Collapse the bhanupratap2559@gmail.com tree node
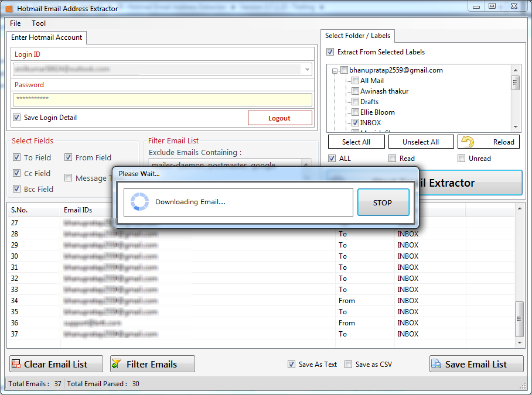Image resolution: width=532 pixels, height=395 pixels. coord(335,71)
